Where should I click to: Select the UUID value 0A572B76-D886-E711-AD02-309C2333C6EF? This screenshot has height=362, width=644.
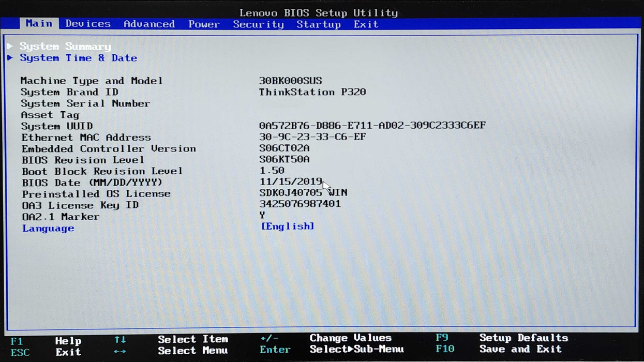coord(372,125)
